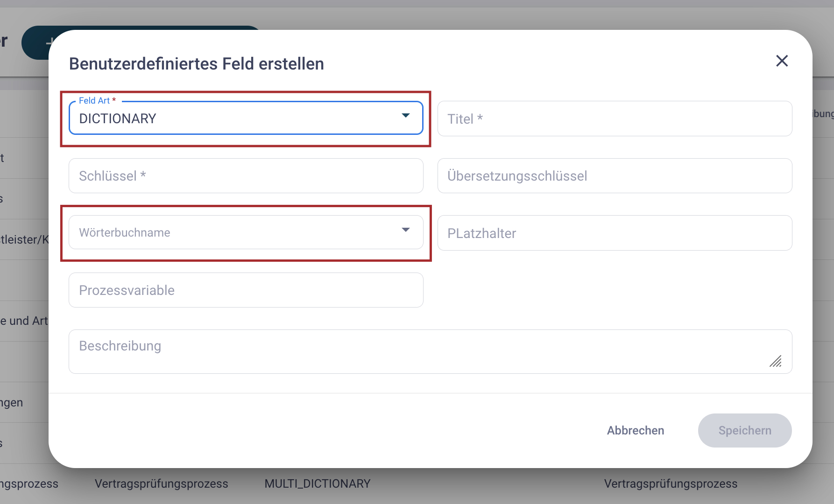Viewport: 834px width, 504px height.
Task: Focus the Titel input field
Action: [615, 119]
